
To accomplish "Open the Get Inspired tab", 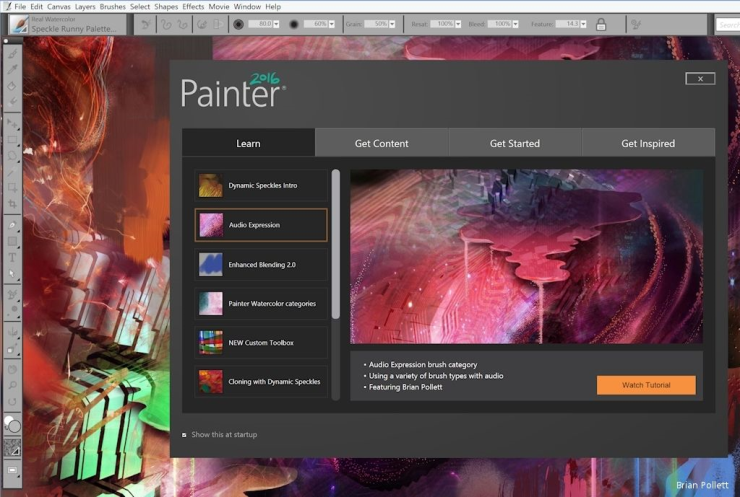I will pos(647,143).
